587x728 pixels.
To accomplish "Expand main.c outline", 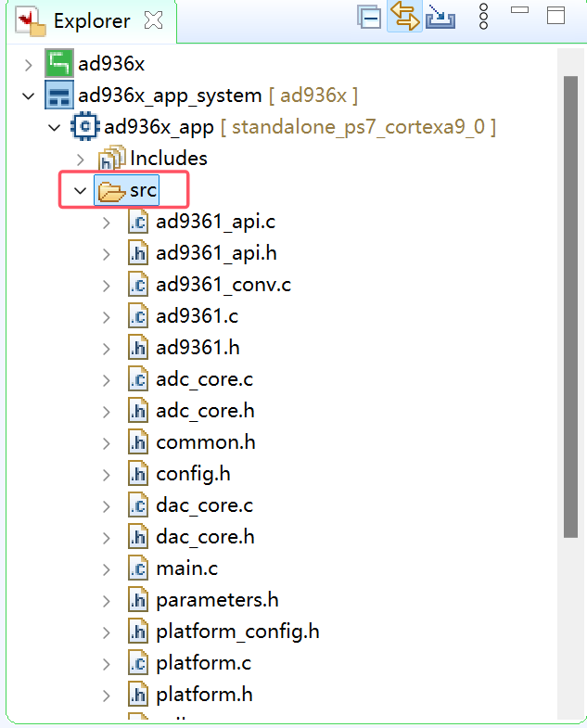I will click(107, 569).
